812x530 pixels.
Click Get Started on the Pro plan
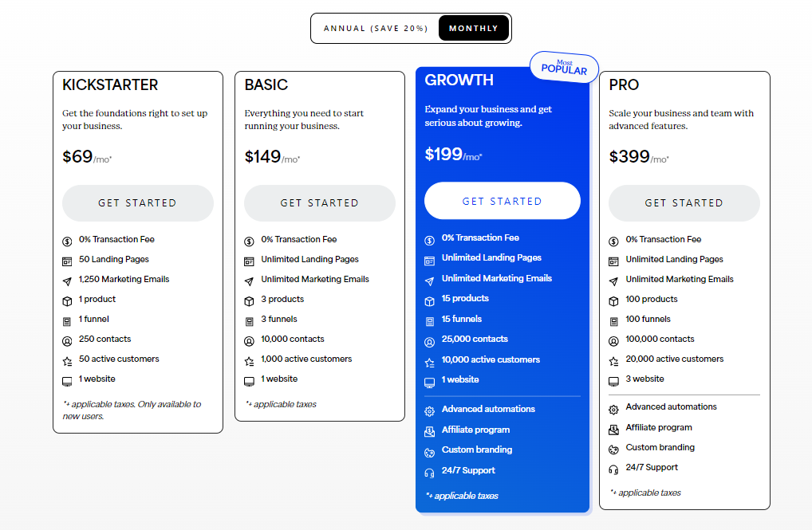tap(684, 203)
